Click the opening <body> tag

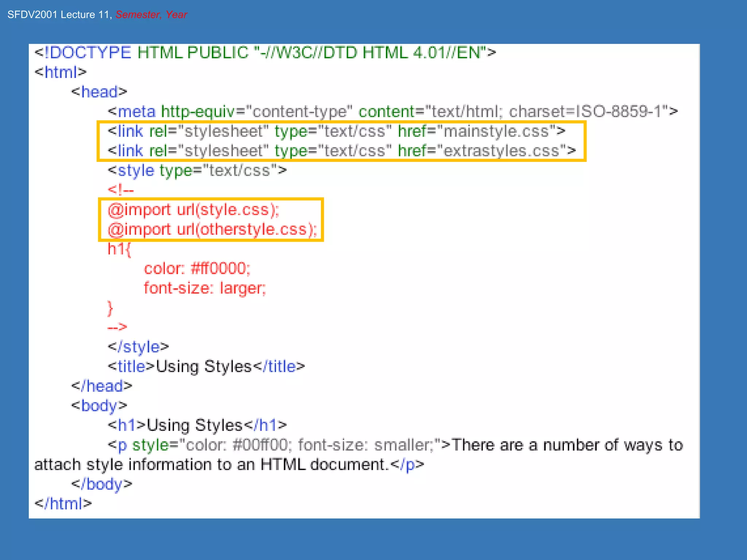pos(99,406)
